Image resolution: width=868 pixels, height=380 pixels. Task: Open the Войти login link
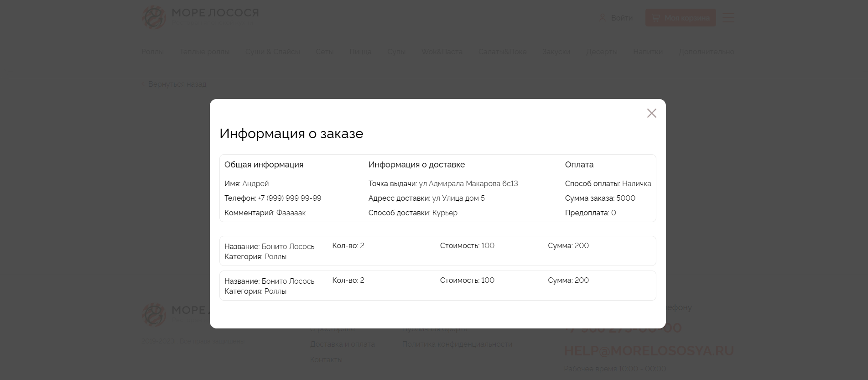coord(622,18)
